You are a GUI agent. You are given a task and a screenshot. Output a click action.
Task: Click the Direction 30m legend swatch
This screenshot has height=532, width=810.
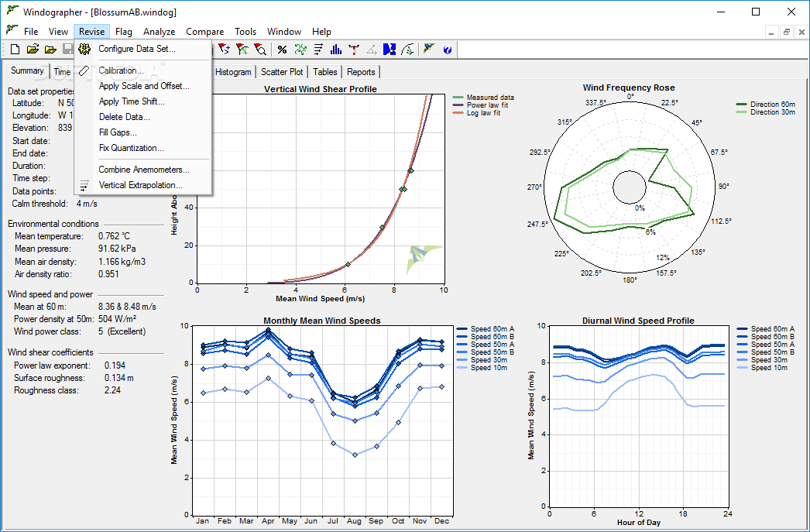pos(741,112)
